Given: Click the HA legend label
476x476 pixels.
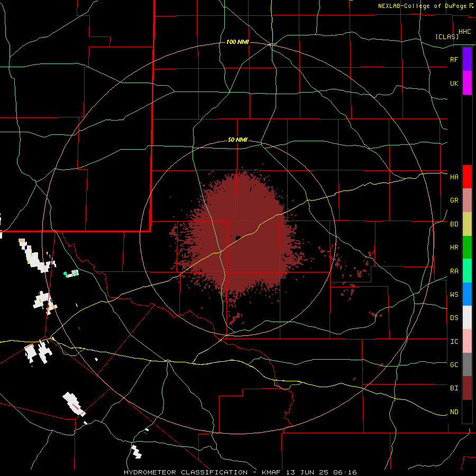Looking at the screenshot, I should click(x=454, y=177).
